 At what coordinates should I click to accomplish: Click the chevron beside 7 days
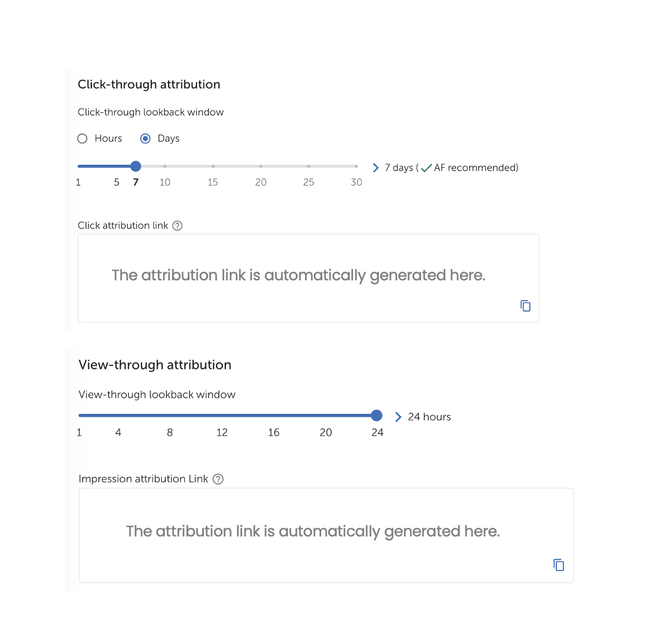376,168
